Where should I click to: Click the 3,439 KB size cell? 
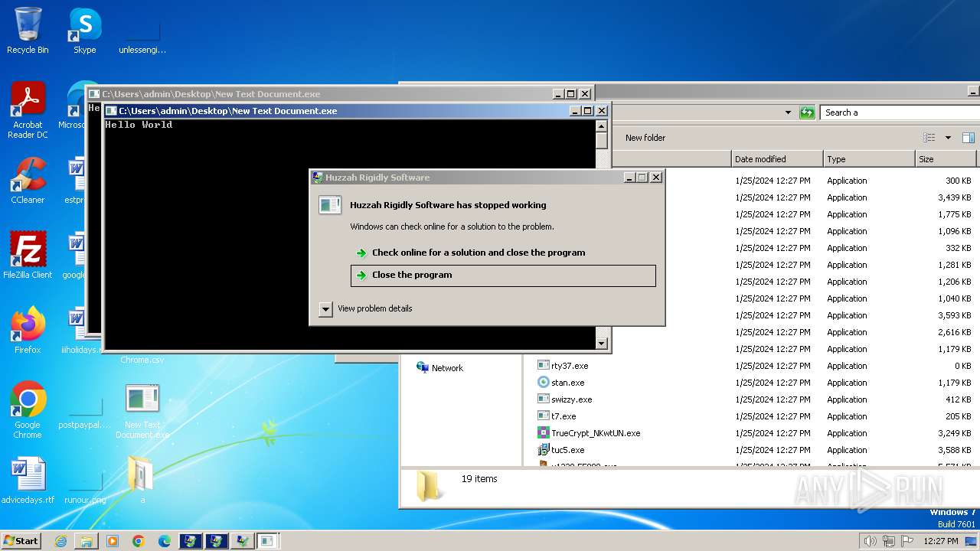pos(954,197)
